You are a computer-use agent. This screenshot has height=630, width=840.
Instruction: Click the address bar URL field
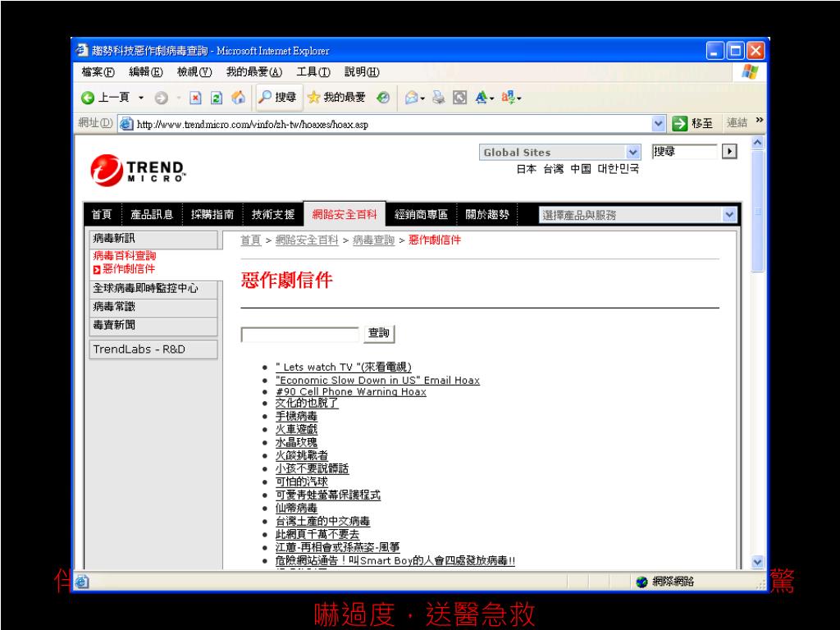pyautogui.click(x=386, y=125)
